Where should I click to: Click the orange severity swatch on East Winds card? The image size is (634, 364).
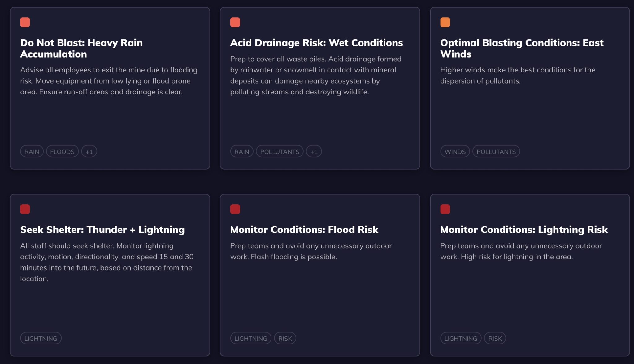click(445, 22)
